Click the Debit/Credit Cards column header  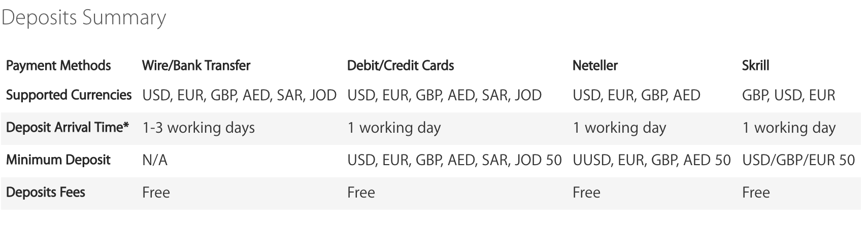[x=400, y=66]
